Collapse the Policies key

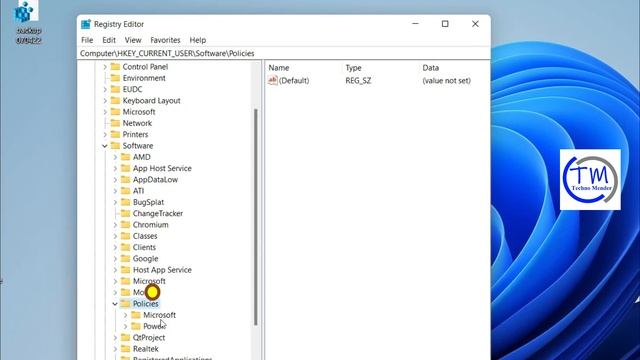[115, 304]
